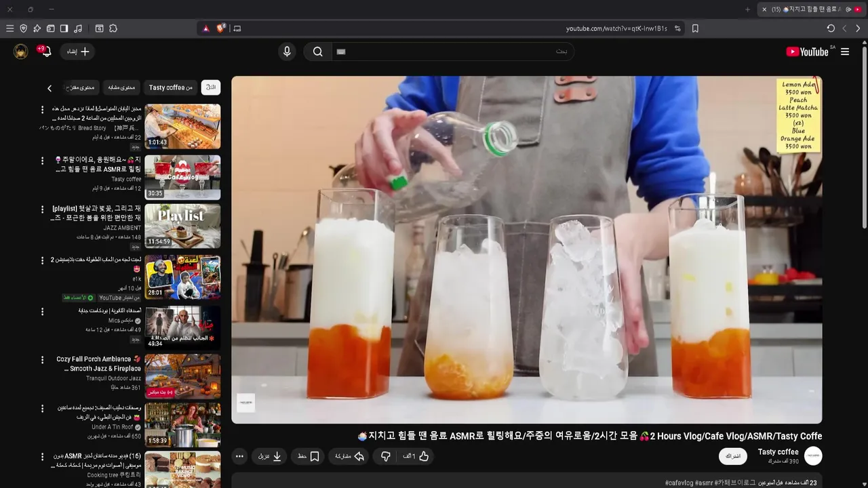Toggle the browser sidebar panel icon

pyautogui.click(x=64, y=28)
